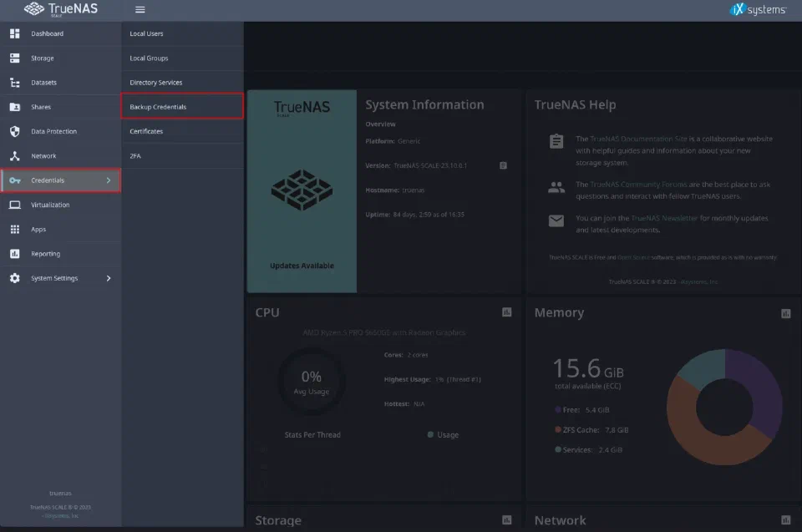Open 2FA submenu item
This screenshot has width=802, height=532.
coord(183,156)
